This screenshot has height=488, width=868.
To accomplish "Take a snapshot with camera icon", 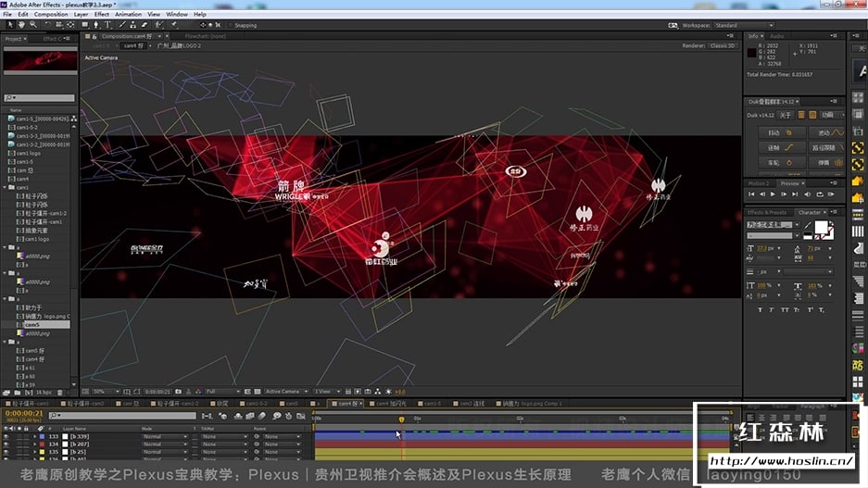I will [x=178, y=392].
